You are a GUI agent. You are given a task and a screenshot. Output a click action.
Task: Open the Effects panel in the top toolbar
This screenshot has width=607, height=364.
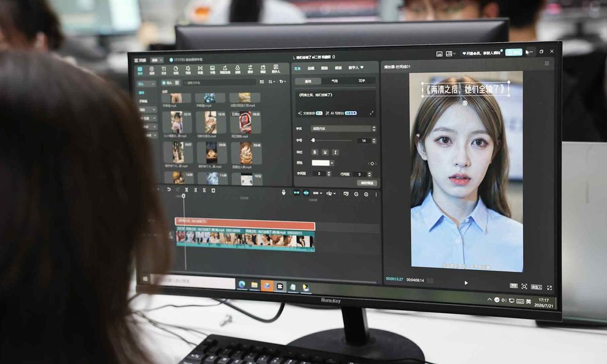188,70
